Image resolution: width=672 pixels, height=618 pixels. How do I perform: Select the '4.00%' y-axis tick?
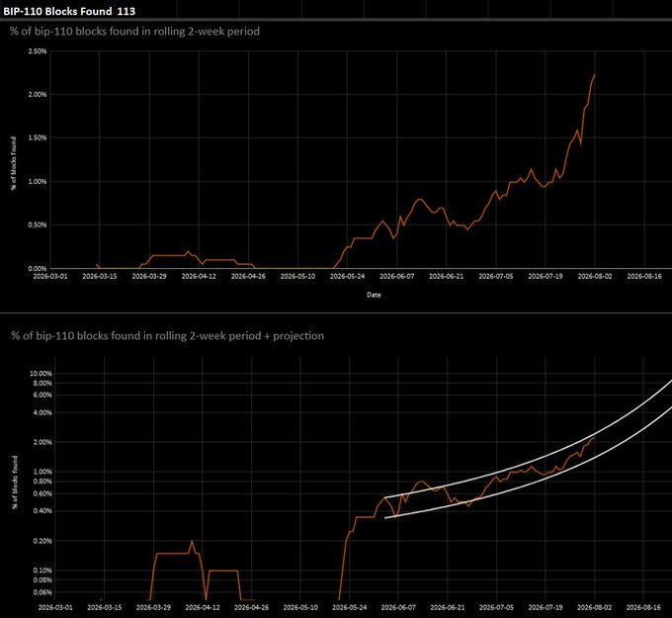[x=42, y=412]
